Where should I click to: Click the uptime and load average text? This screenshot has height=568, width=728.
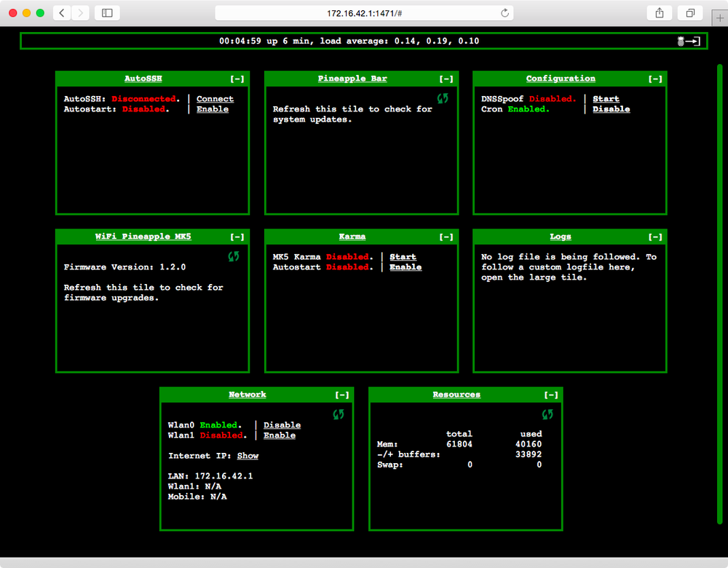(x=349, y=41)
